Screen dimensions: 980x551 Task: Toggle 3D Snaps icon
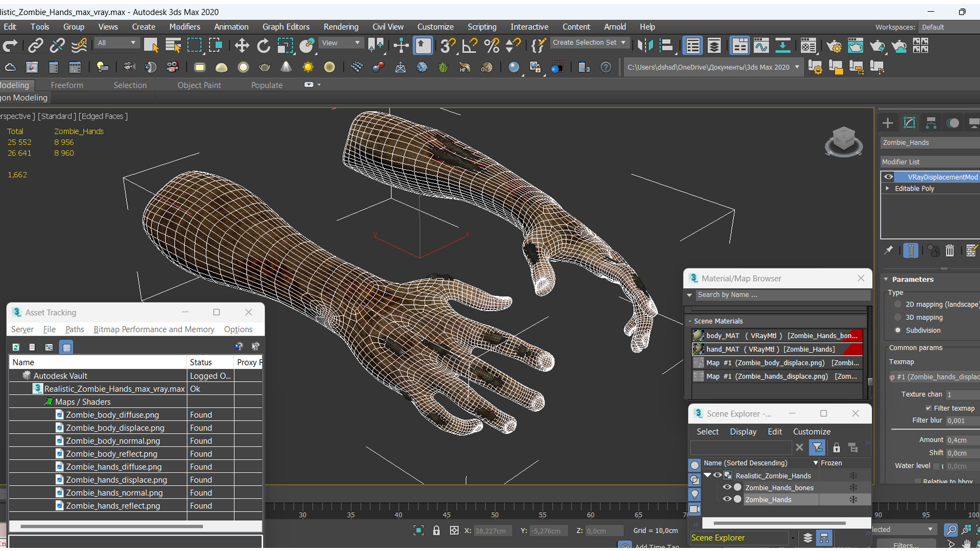[x=448, y=46]
